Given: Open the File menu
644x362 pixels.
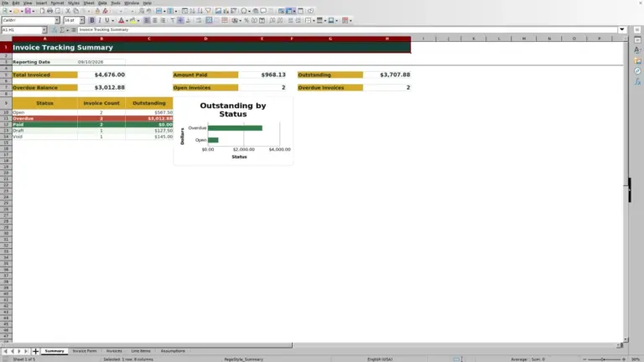Looking at the screenshot, I should pyautogui.click(x=5, y=3).
